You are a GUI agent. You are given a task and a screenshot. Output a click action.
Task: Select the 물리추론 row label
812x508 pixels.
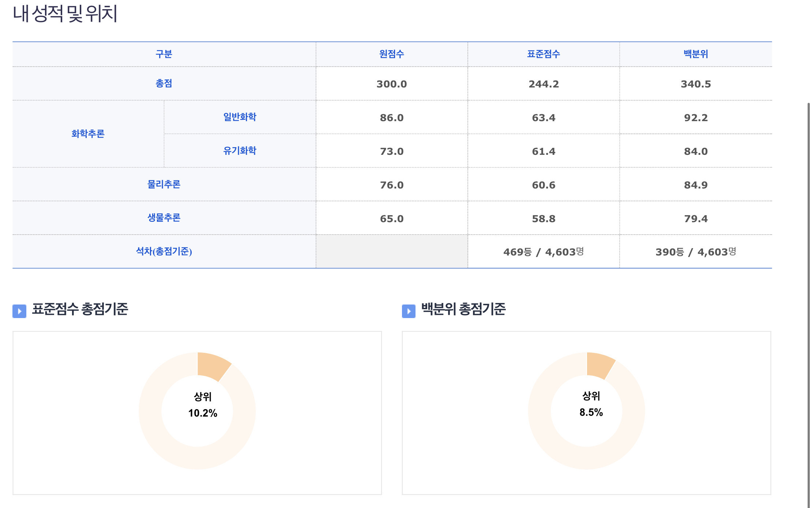coord(164,184)
